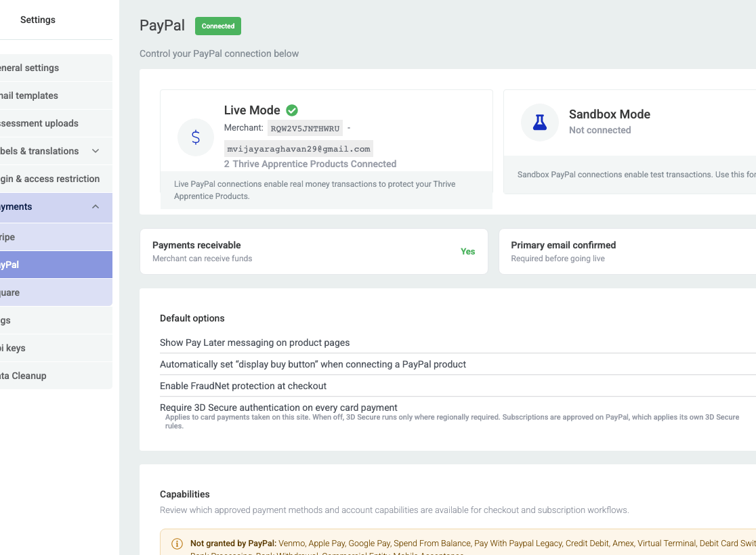Click 'Primary email confirmed' card title

(x=563, y=245)
